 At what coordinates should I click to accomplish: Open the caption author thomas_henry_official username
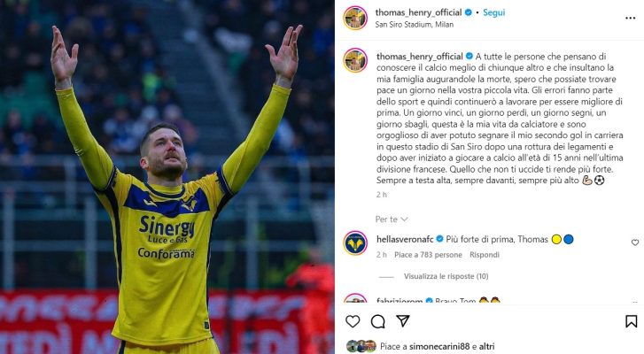[420, 56]
